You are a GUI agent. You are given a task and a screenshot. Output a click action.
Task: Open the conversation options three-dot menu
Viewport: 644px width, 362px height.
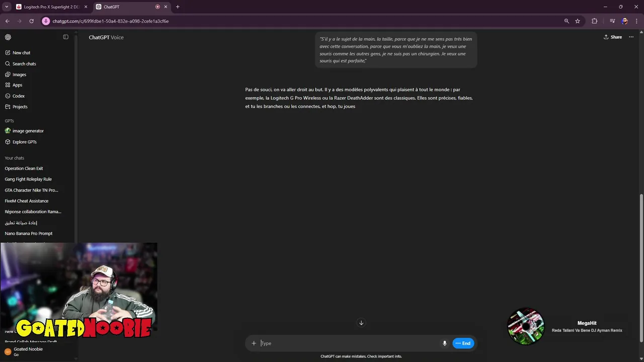tap(631, 37)
